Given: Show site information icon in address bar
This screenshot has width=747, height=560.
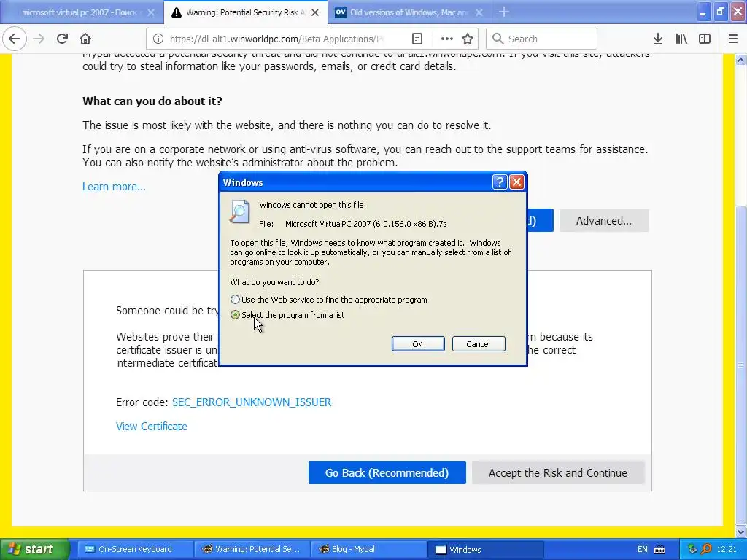Looking at the screenshot, I should coord(158,39).
